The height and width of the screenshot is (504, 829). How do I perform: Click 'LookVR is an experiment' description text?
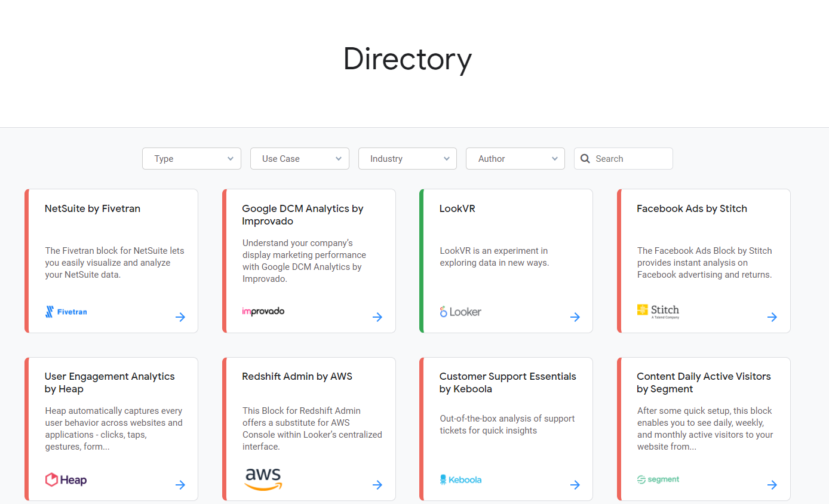coord(494,257)
